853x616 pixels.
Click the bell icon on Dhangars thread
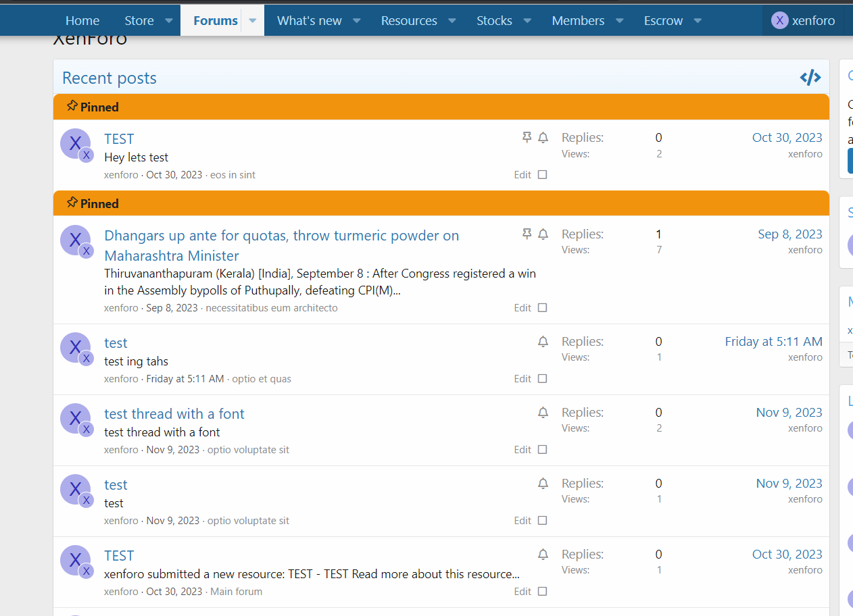tap(543, 234)
